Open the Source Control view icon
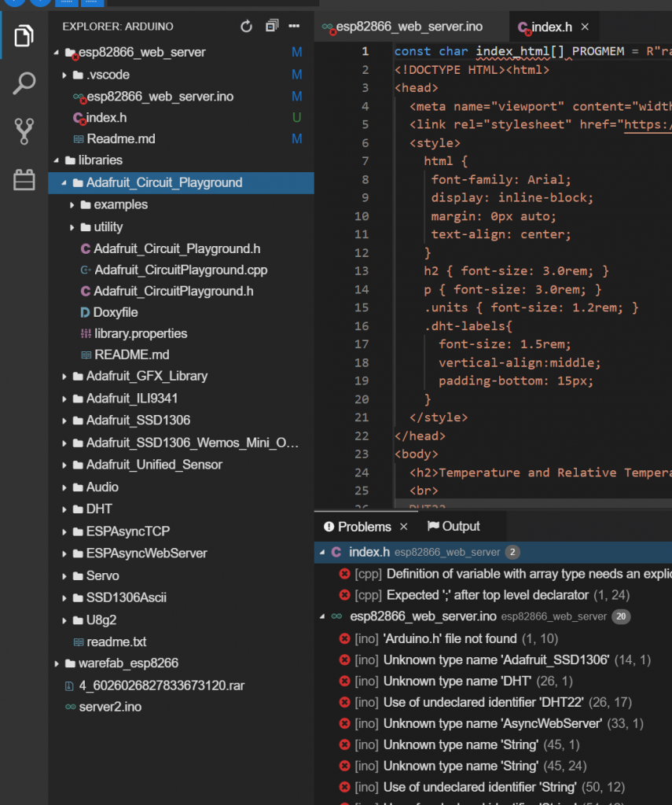Screen dimensions: 672x805 click(24, 131)
